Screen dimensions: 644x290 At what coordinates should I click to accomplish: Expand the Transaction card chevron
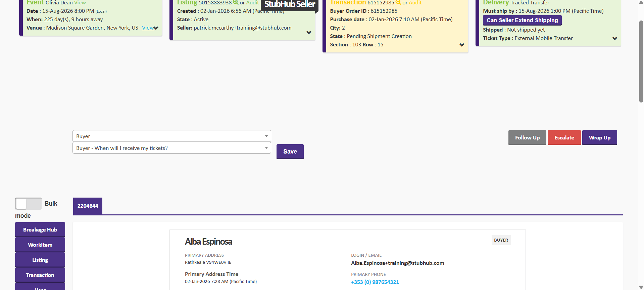[x=462, y=45]
